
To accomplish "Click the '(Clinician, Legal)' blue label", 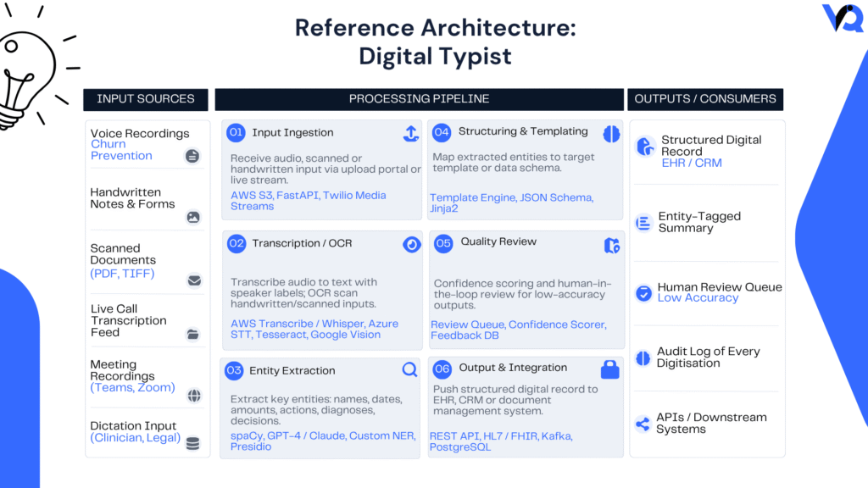I will coord(136,438).
